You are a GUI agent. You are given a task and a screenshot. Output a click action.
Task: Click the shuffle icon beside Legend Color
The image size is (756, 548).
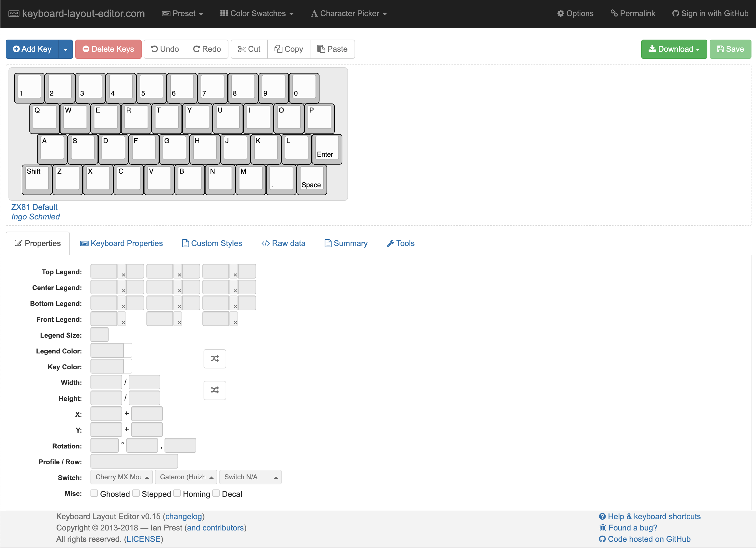point(215,359)
